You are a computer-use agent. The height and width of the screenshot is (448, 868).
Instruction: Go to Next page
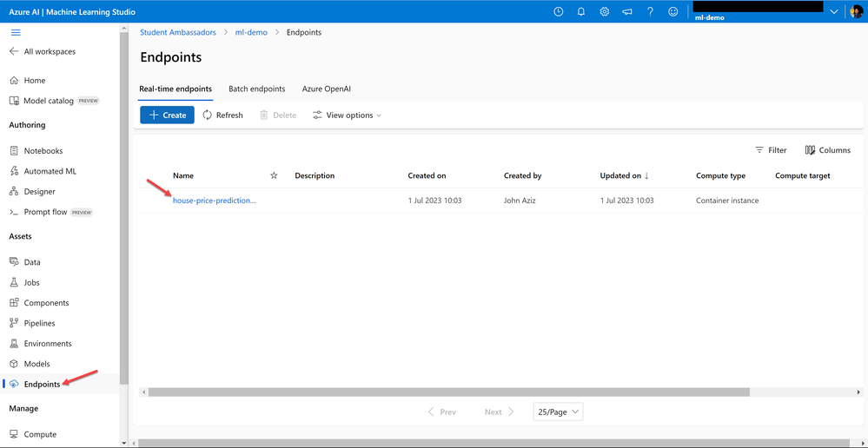tap(500, 412)
